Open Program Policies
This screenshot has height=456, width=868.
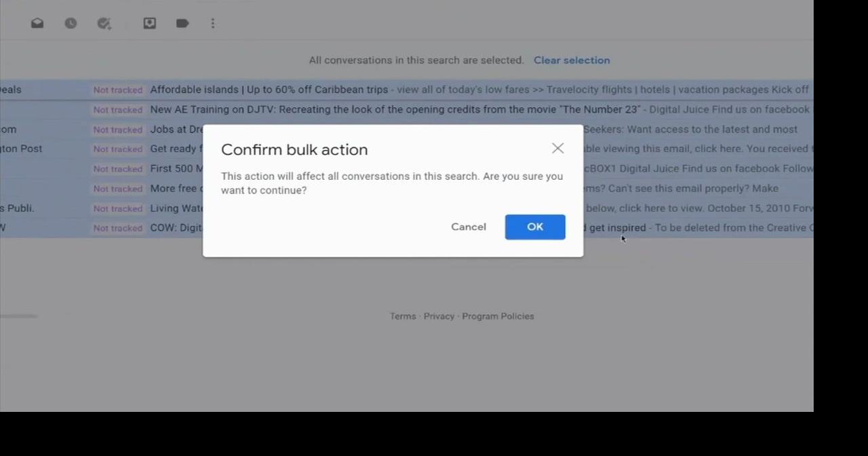tap(498, 316)
